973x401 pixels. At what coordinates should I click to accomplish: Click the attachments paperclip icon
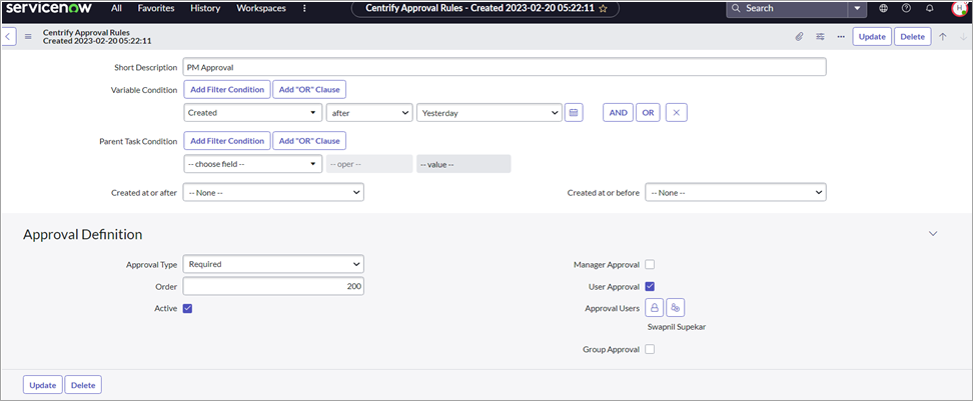[x=799, y=37]
